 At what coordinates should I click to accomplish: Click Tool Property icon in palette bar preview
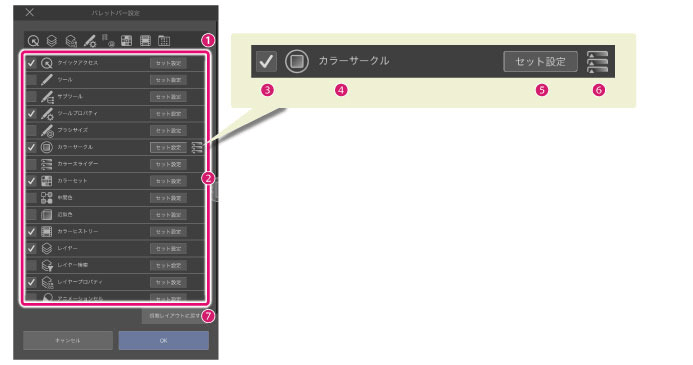click(x=90, y=41)
